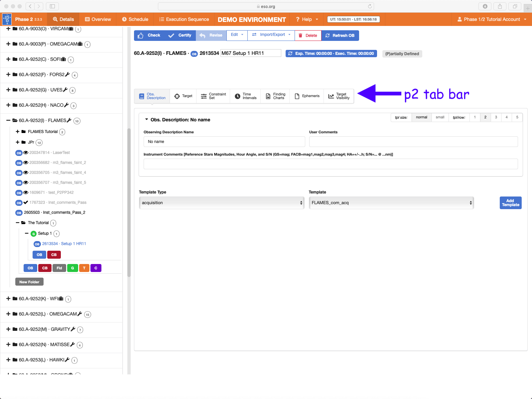Click the gray Fld folder button
The height and width of the screenshot is (399, 532).
point(59,268)
